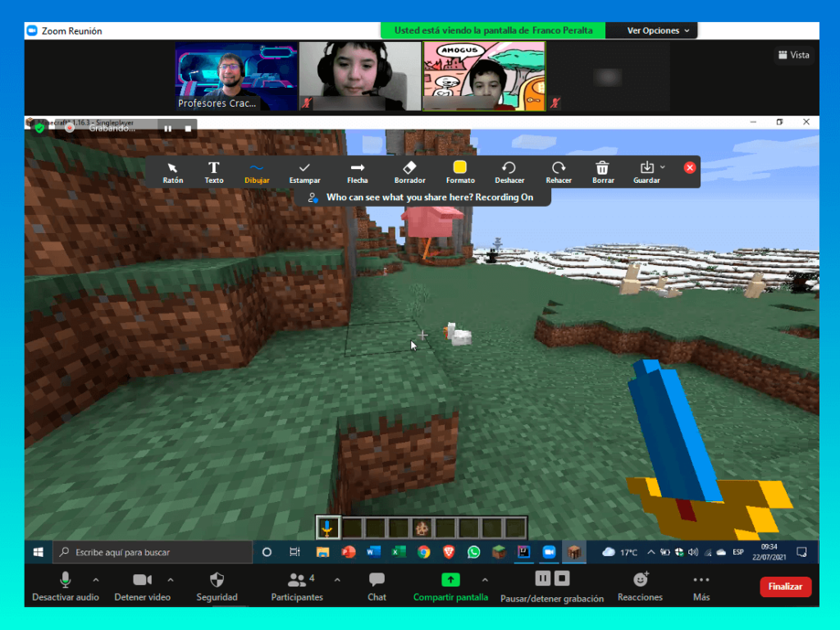This screenshot has width=840, height=630.
Task: Expand audio options arrow beside microphone
Action: pyautogui.click(x=95, y=580)
